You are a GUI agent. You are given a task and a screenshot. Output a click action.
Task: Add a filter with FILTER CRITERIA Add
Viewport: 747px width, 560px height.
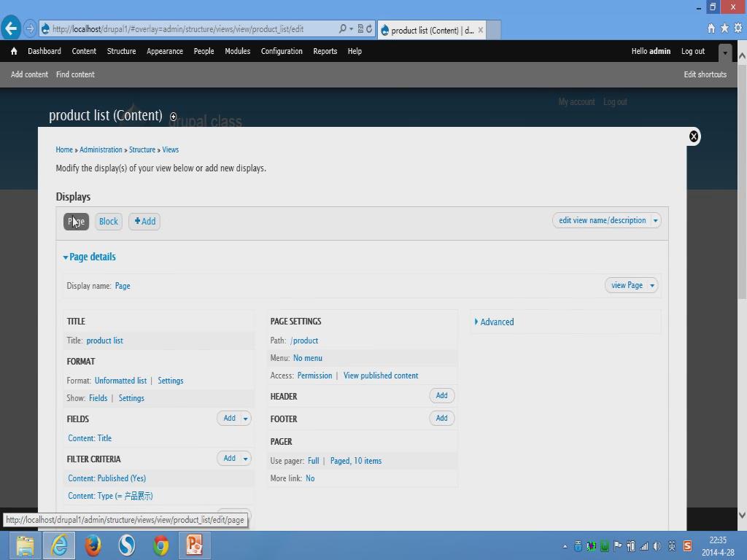click(x=229, y=458)
